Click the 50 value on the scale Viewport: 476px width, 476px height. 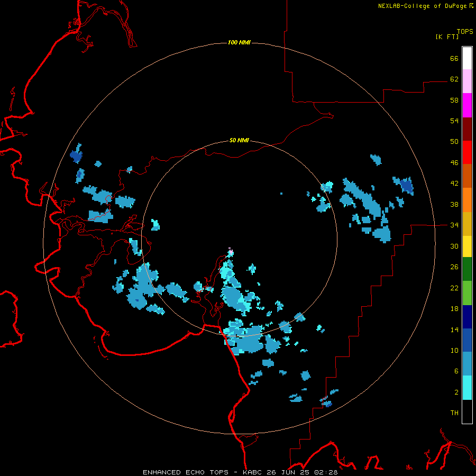pyautogui.click(x=454, y=141)
